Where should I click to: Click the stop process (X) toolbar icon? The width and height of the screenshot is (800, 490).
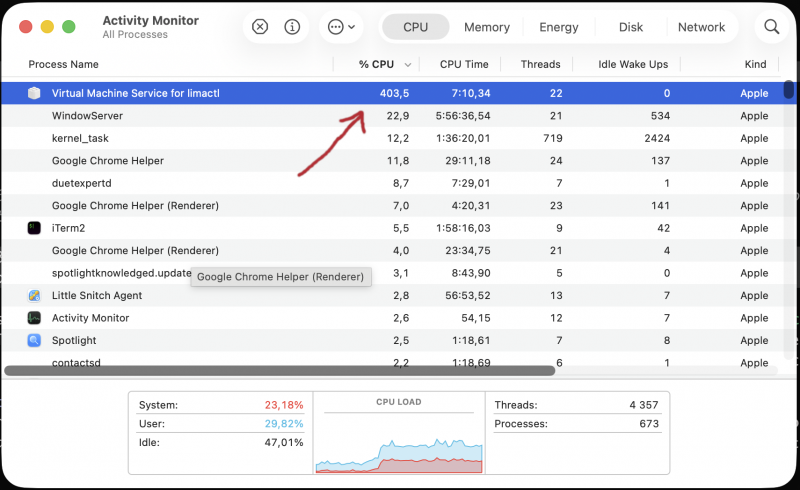(260, 27)
